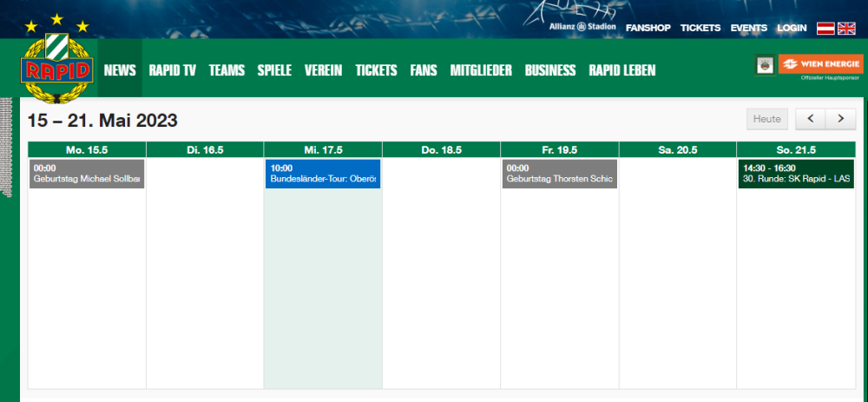Open the EVENTS link in top bar
The width and height of the screenshot is (868, 402).
[x=748, y=28]
